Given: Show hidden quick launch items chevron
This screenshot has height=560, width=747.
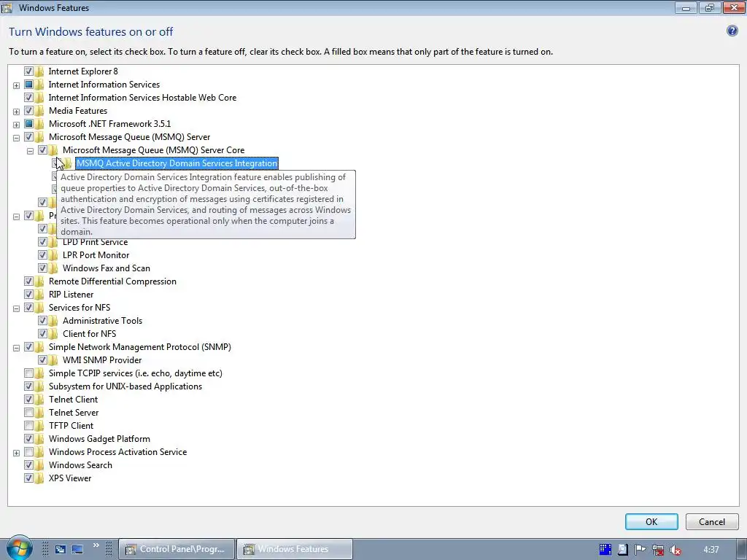Looking at the screenshot, I should point(96,545).
